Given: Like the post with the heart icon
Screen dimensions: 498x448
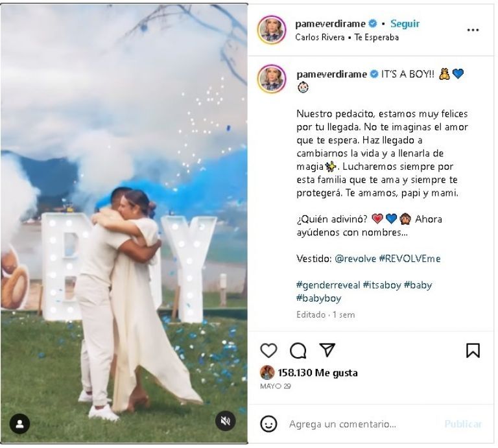Looking at the screenshot, I should click(x=268, y=351).
